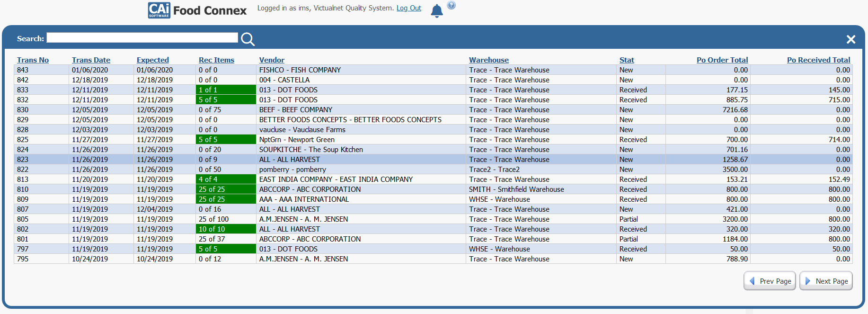
Task: Click vendor SOUPKITCHE - The Soup Kitchen
Action: [x=311, y=150]
